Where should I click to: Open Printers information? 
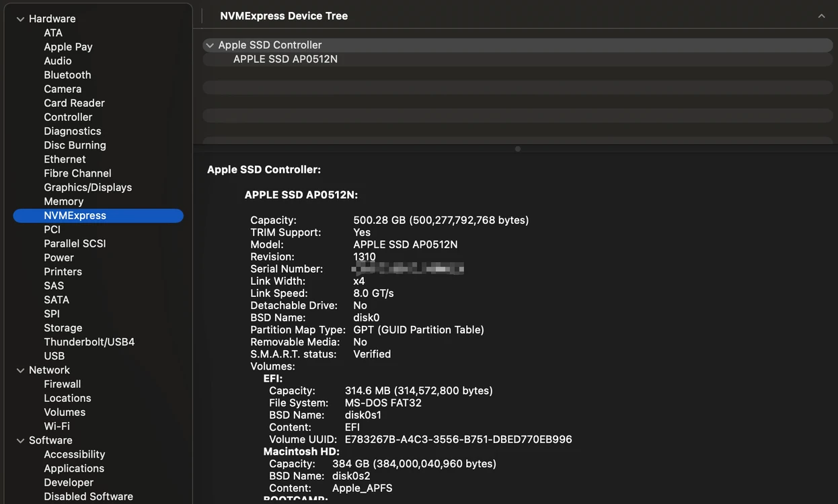pos(63,272)
